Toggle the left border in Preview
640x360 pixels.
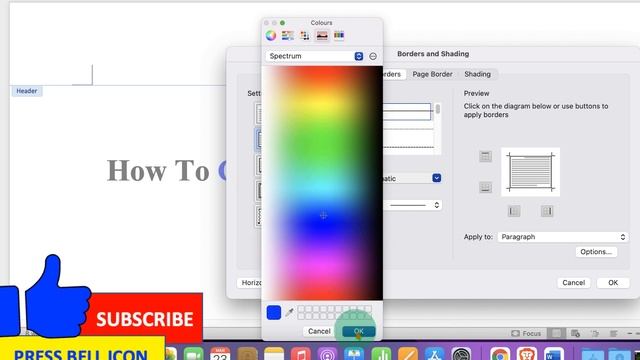[514, 211]
